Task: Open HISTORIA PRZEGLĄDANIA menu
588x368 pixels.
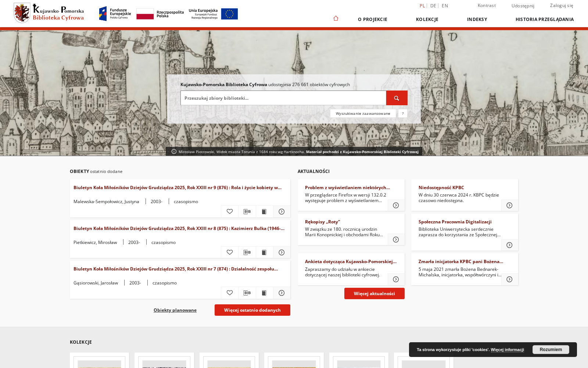Action: [544, 20]
